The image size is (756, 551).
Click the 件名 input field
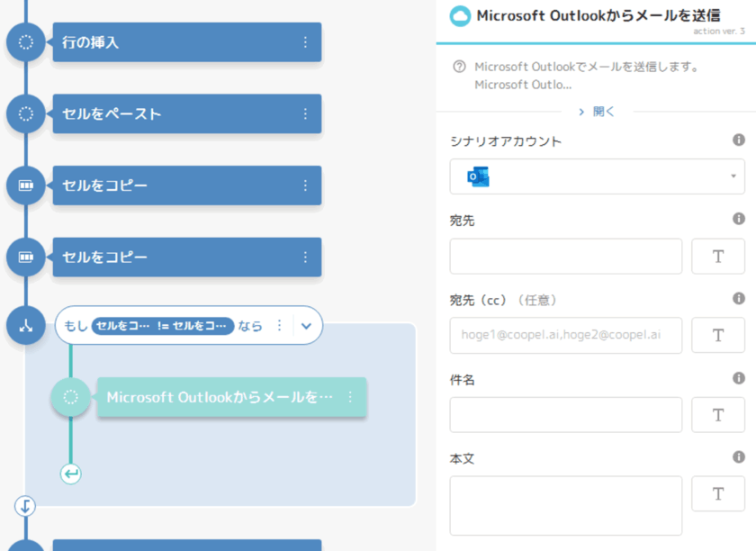click(x=565, y=414)
